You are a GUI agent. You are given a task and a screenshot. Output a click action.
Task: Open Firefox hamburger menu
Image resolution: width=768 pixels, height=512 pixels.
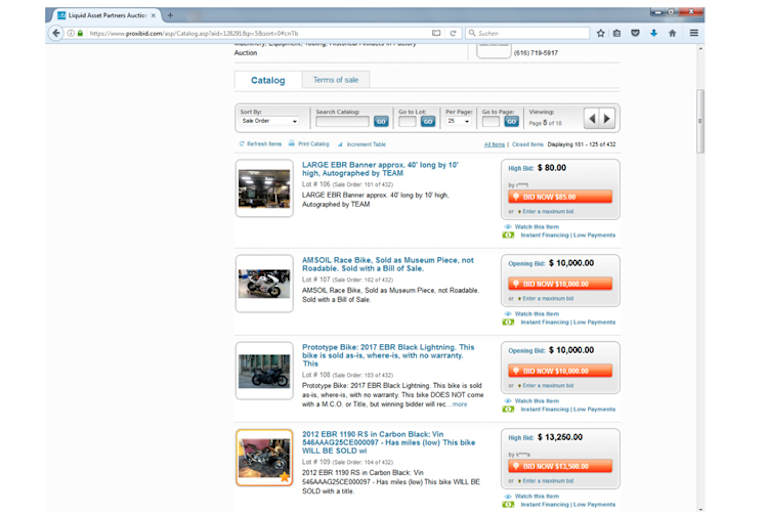click(x=694, y=33)
